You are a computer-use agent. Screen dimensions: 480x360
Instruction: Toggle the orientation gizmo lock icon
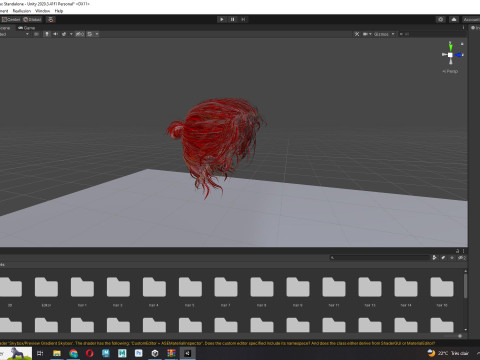pyautogui.click(x=462, y=44)
